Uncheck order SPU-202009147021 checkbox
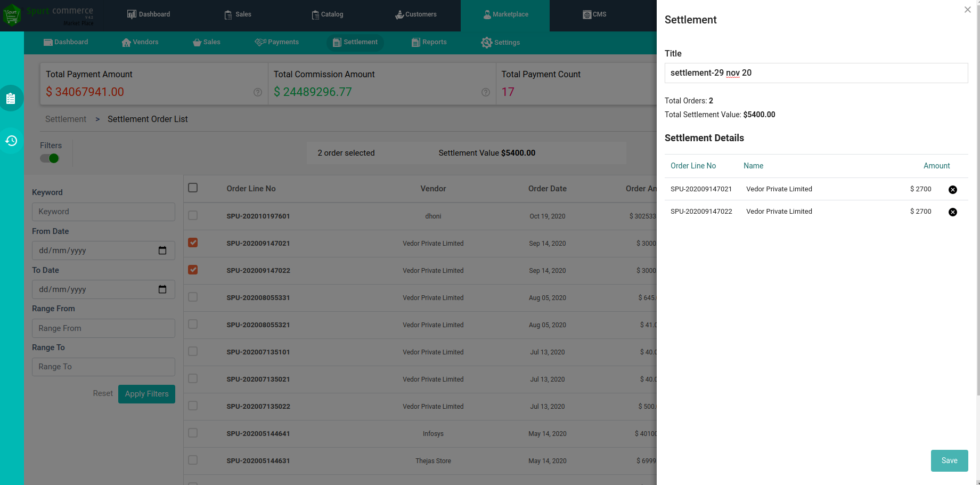980x485 pixels. click(193, 242)
